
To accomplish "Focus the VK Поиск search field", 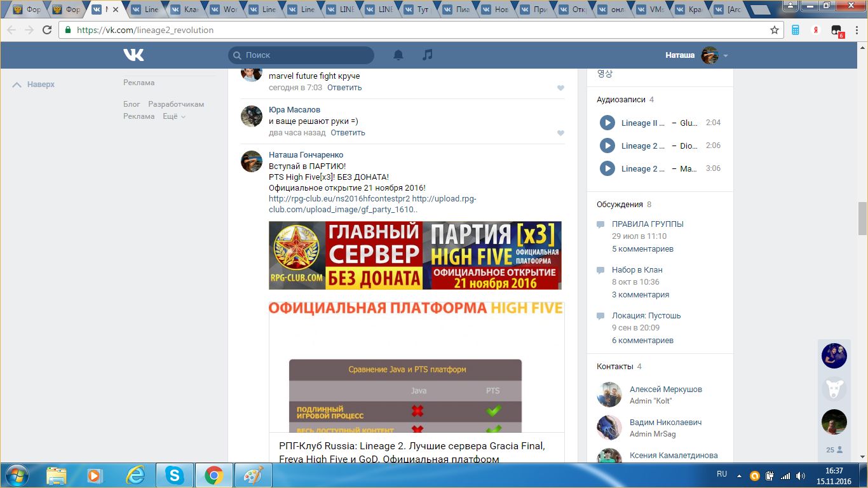I will pos(301,55).
